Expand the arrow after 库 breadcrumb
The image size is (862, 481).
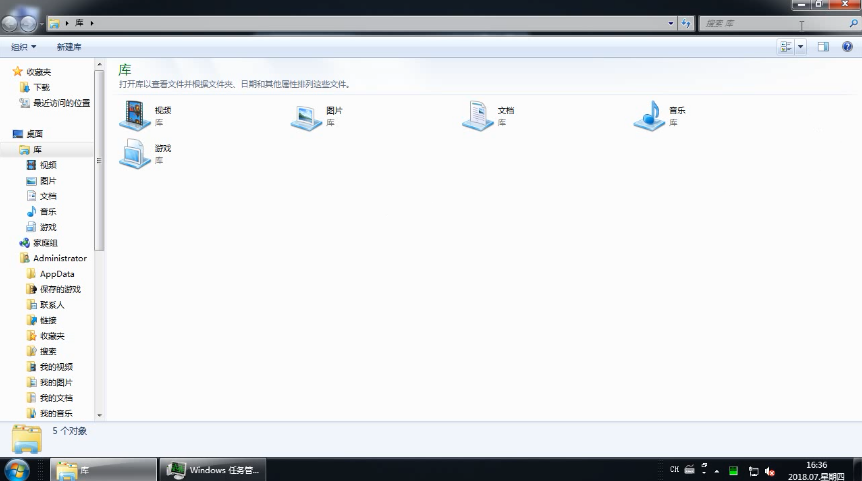(92, 23)
